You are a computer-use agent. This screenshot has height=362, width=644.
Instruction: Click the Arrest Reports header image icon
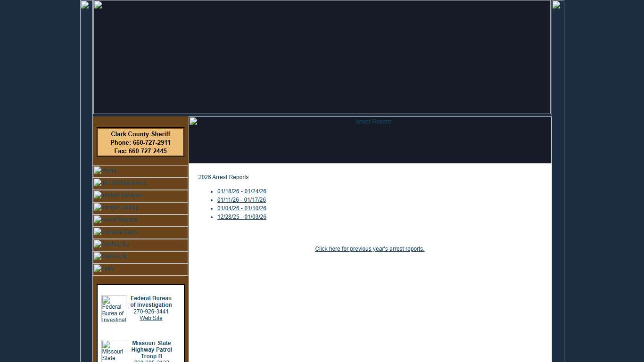click(x=193, y=122)
